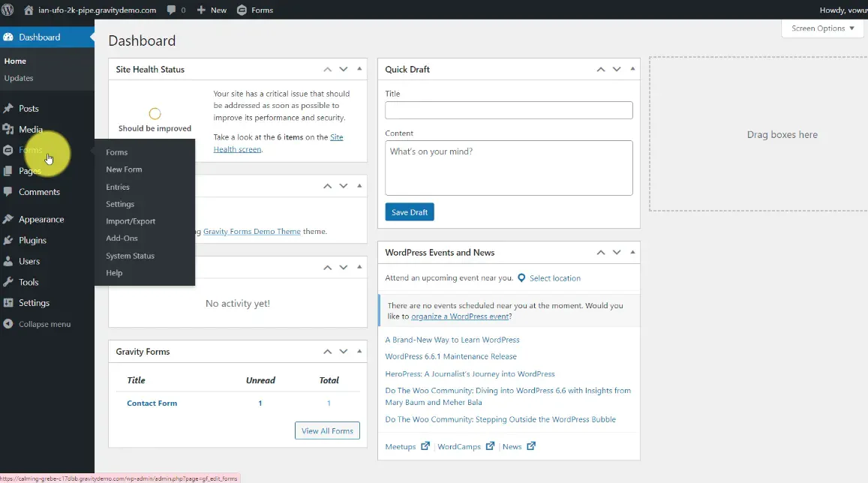Click the Posts pushpin icon in sidebar
Viewport: 868px width, 483px height.
coord(8,109)
